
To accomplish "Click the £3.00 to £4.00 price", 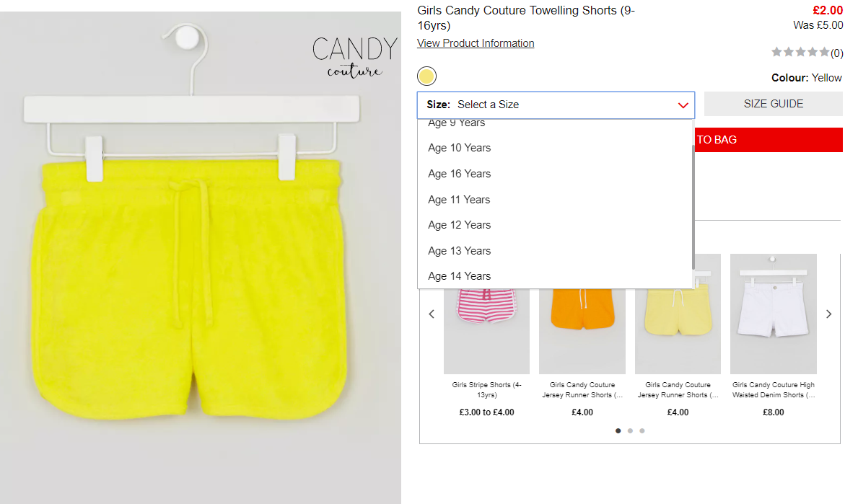I will click(486, 412).
